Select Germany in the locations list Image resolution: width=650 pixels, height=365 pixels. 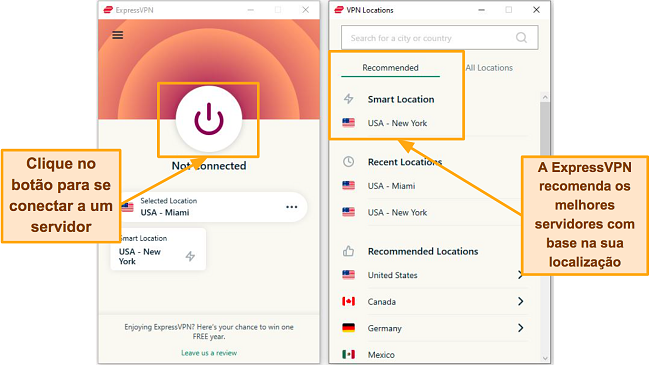click(x=384, y=328)
